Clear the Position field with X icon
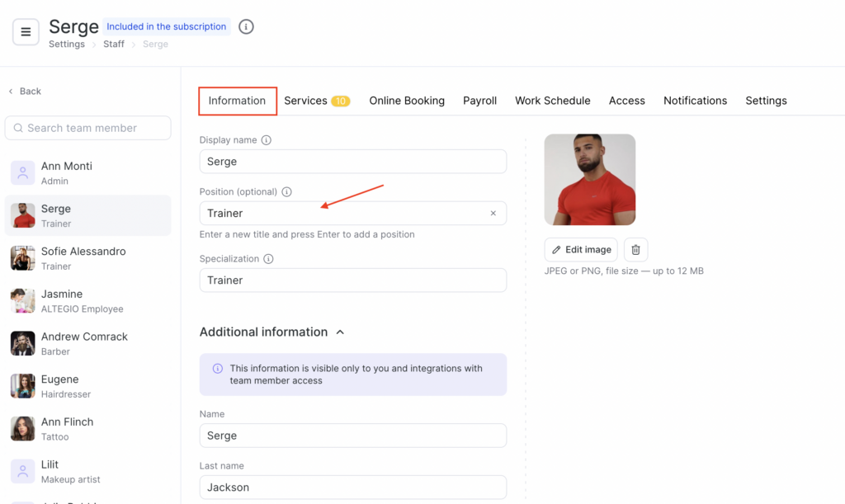The width and height of the screenshot is (845, 504). coord(493,214)
